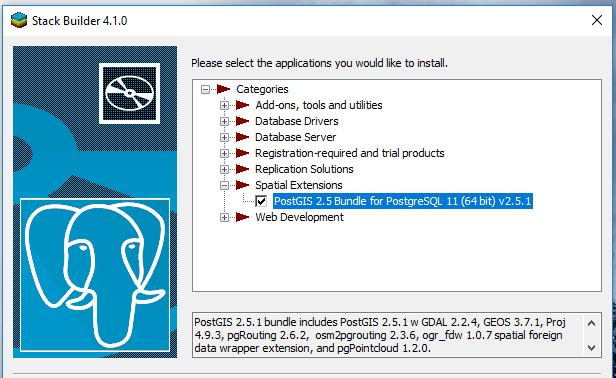Click the red arrow icon beside Replication Solutions

click(x=243, y=169)
